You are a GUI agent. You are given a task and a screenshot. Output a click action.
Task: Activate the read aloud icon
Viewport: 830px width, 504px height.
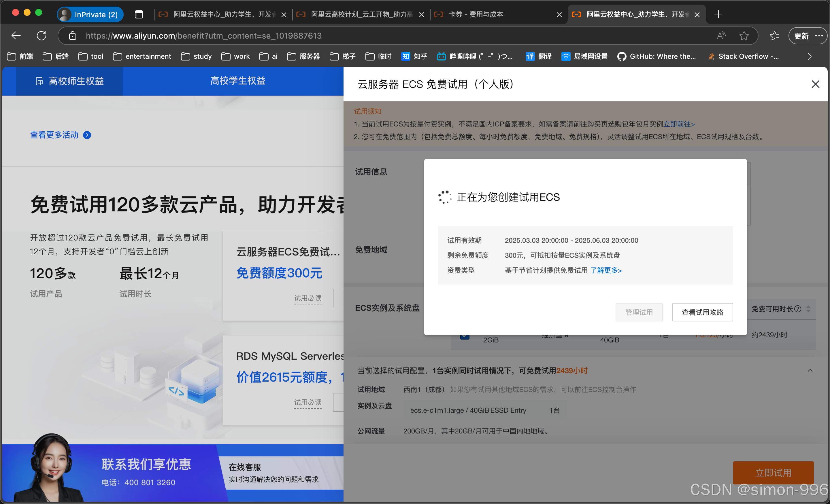click(721, 36)
